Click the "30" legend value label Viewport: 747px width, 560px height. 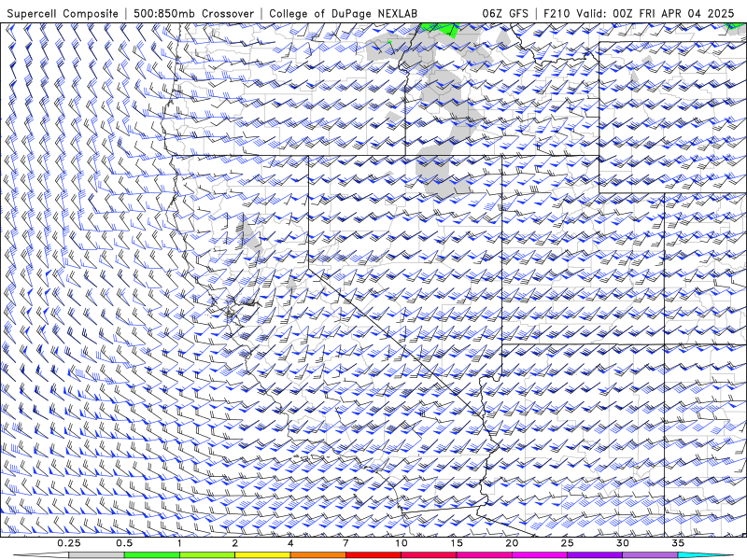tap(622, 543)
